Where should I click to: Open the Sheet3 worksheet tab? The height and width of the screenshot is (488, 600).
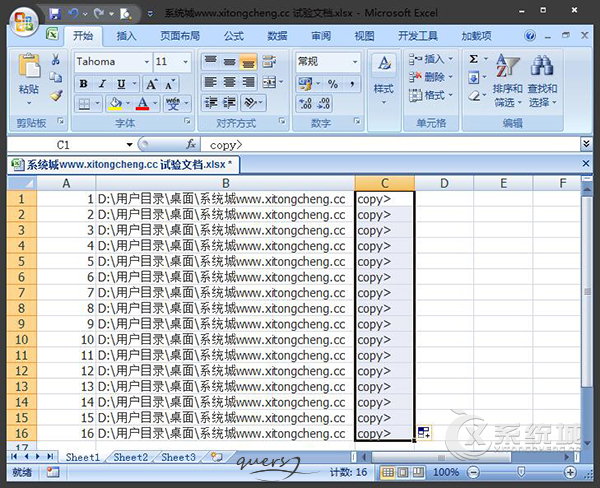coord(178,457)
